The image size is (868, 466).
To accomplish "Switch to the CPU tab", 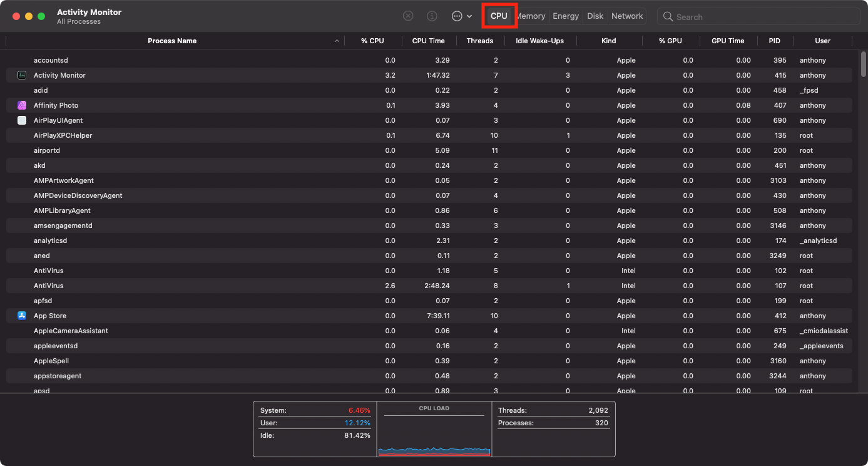I will pos(499,16).
